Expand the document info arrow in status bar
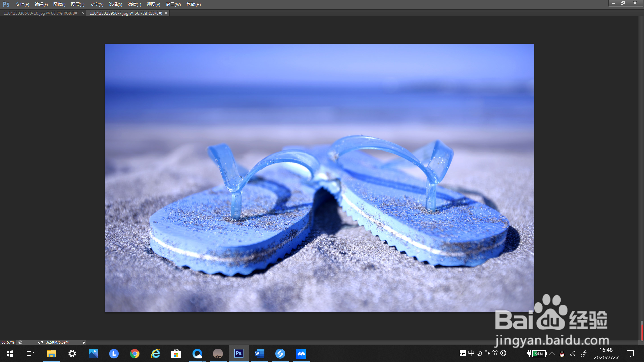This screenshot has height=362, width=644. click(84, 342)
